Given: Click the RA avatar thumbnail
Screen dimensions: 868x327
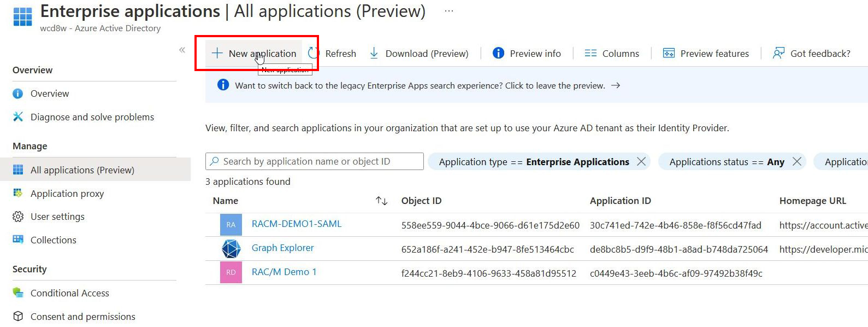Looking at the screenshot, I should (231, 225).
